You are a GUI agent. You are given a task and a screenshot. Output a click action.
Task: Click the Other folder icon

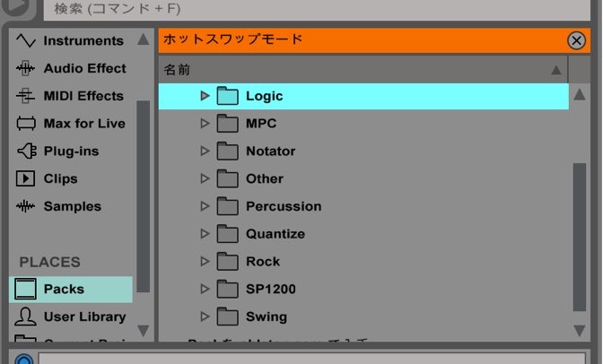pos(227,178)
